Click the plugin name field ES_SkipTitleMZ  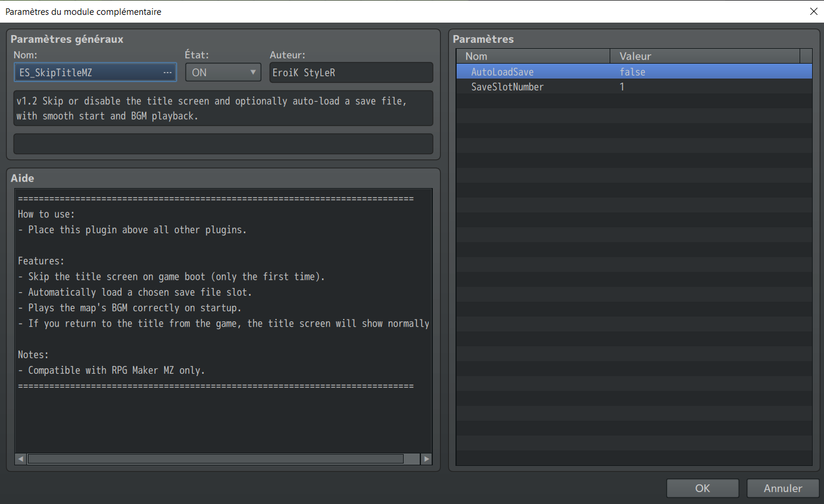pyautogui.click(x=95, y=73)
